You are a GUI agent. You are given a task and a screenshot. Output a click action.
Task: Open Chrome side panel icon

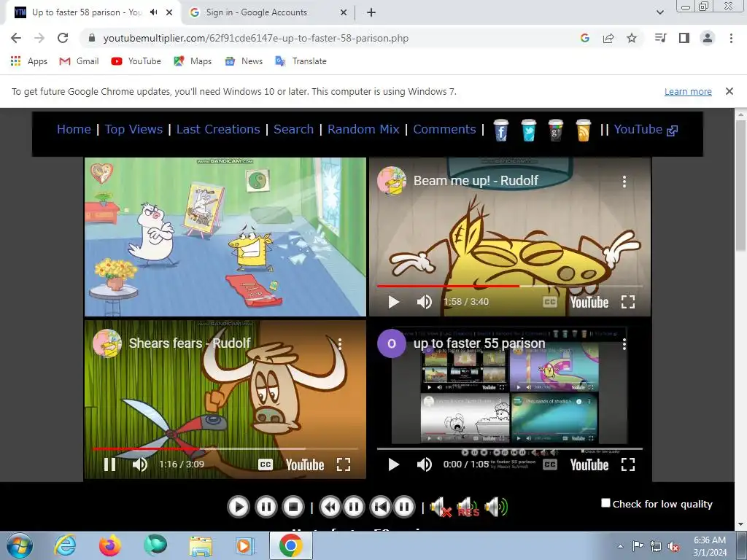(x=684, y=38)
